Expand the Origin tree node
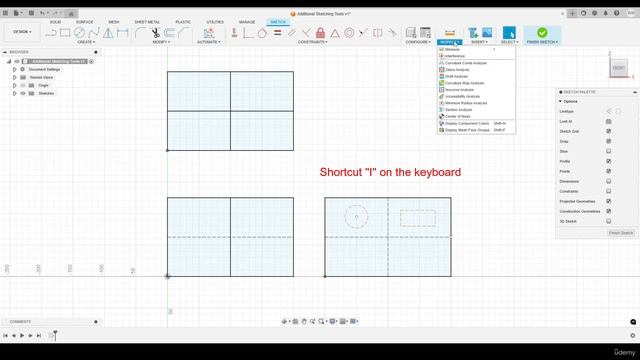 [15, 85]
